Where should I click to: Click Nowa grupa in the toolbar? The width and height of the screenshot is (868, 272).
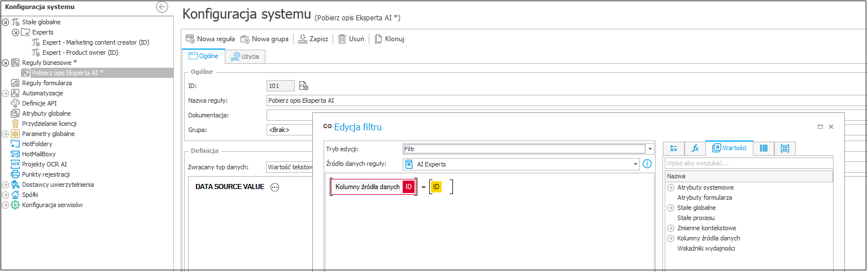[264, 39]
